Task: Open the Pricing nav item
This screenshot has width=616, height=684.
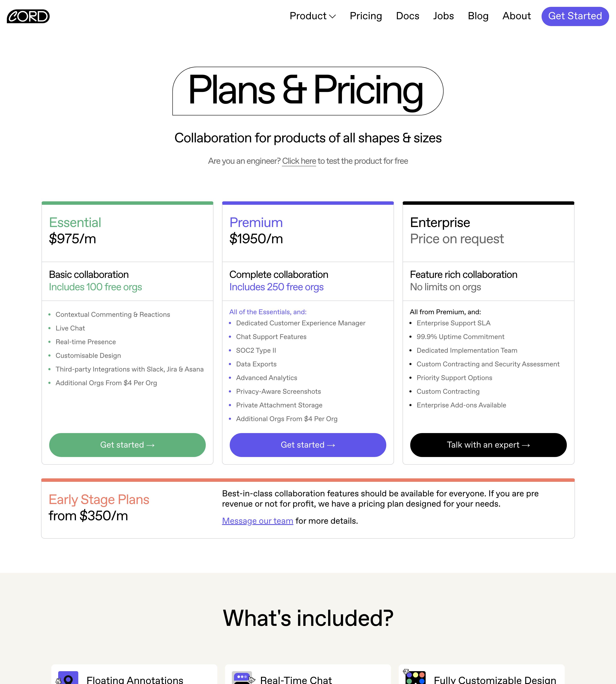Action: pos(366,16)
